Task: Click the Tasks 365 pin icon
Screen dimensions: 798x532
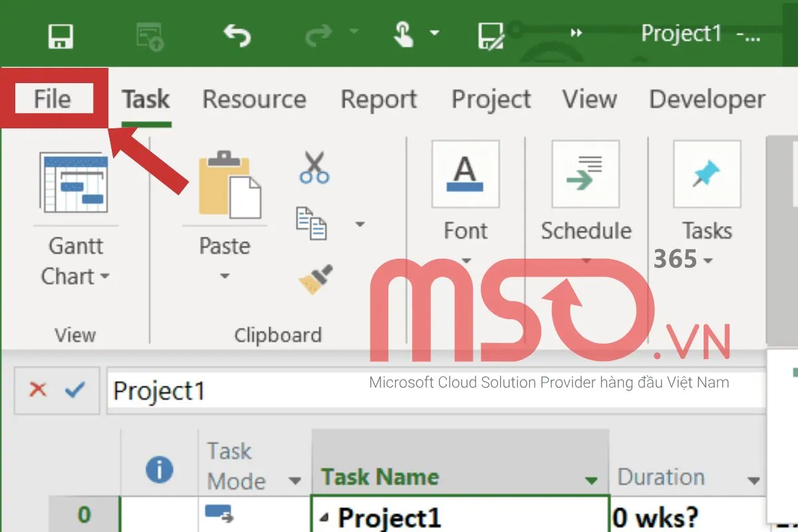Action: coord(706,174)
